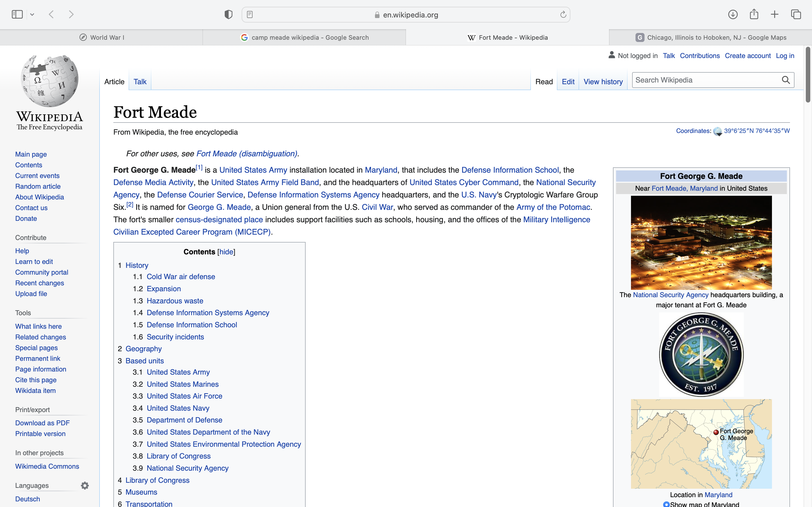Screen dimensions: 812x507
Task: Open the article Talk tab
Action: [140, 81]
